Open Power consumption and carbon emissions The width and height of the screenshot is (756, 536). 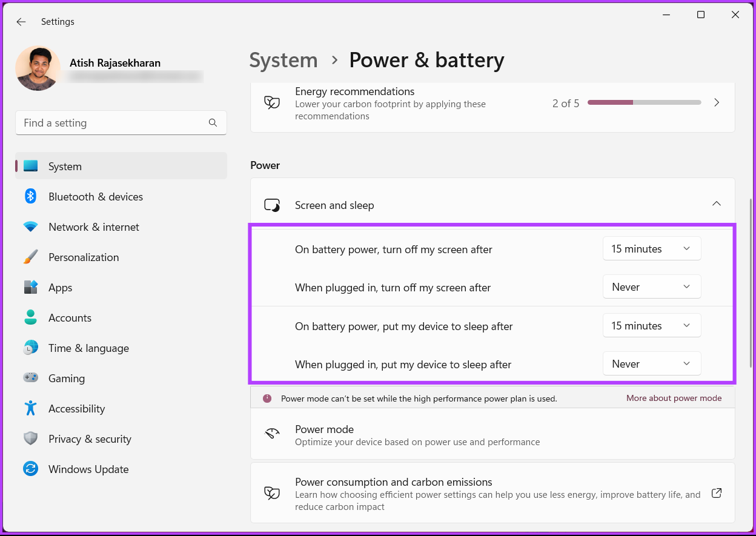[492, 493]
